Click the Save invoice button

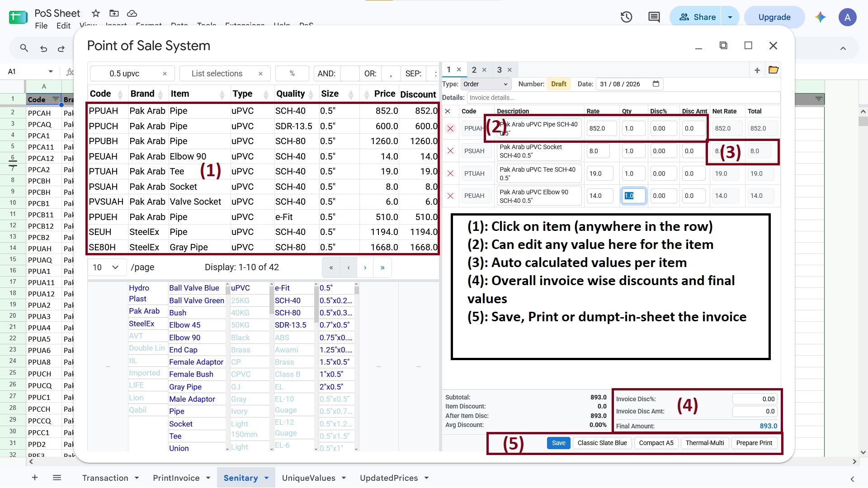coord(558,443)
